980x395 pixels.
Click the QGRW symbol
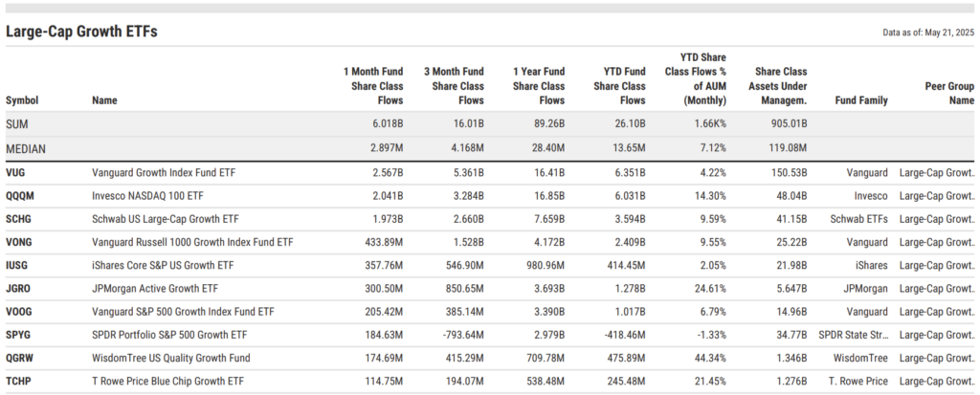(x=19, y=358)
